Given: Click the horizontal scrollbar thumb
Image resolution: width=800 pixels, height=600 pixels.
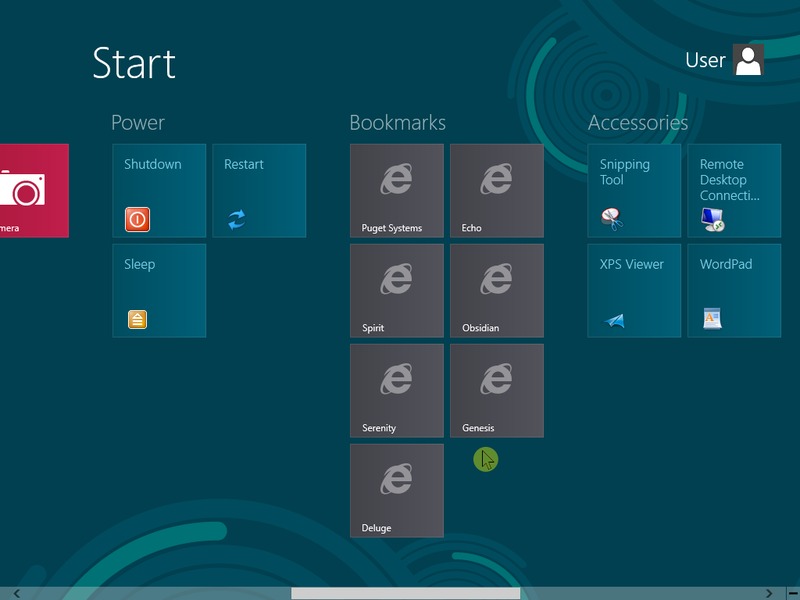Looking at the screenshot, I should click(405, 593).
